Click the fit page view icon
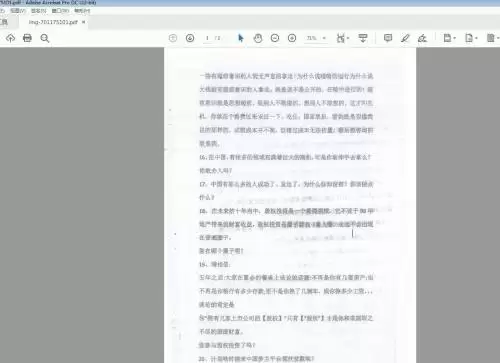 tap(340, 38)
